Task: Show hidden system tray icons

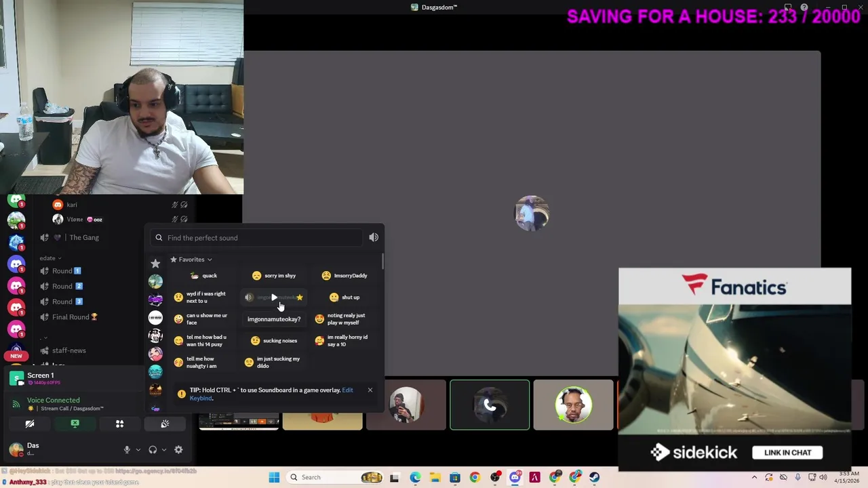Action: [754, 477]
